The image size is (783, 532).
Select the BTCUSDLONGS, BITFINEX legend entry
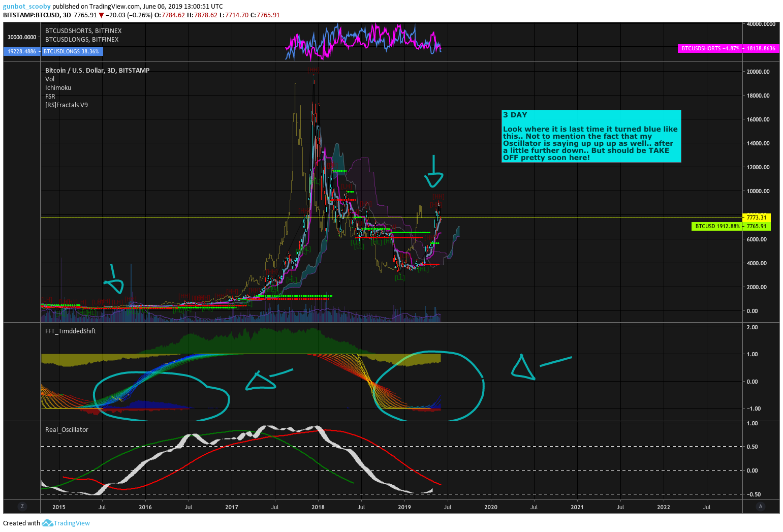click(82, 40)
